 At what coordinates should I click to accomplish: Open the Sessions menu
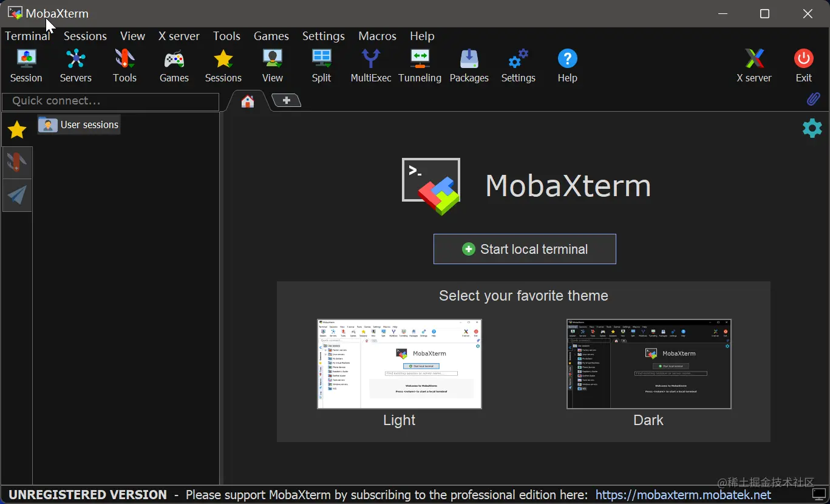(x=85, y=36)
